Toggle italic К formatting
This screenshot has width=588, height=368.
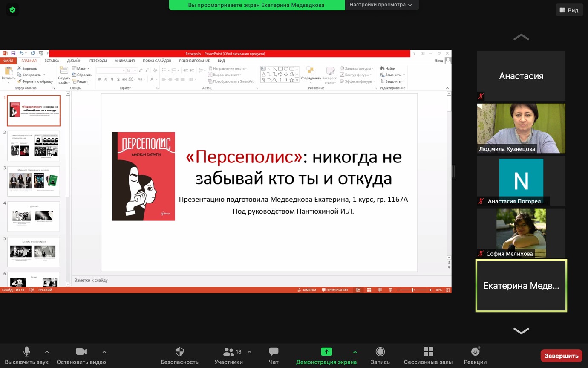click(x=106, y=79)
